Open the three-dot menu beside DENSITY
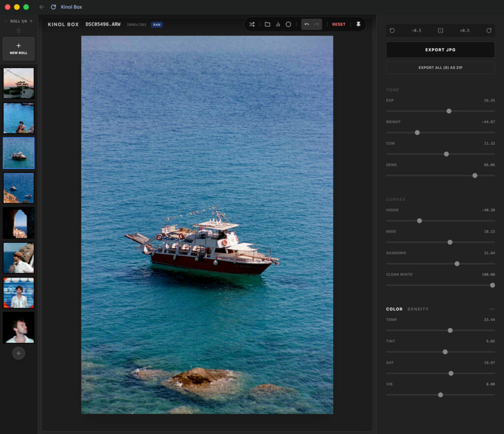The image size is (504, 434). tap(492, 308)
